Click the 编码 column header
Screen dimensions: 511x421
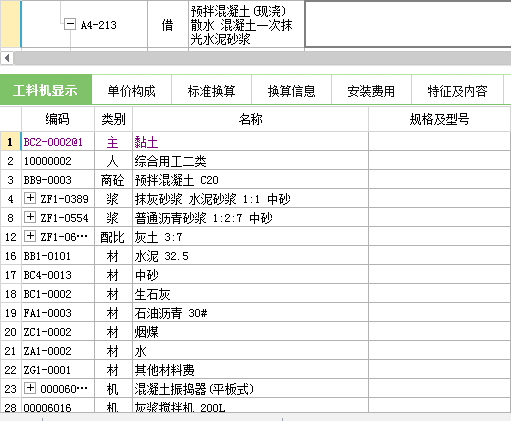click(x=58, y=119)
